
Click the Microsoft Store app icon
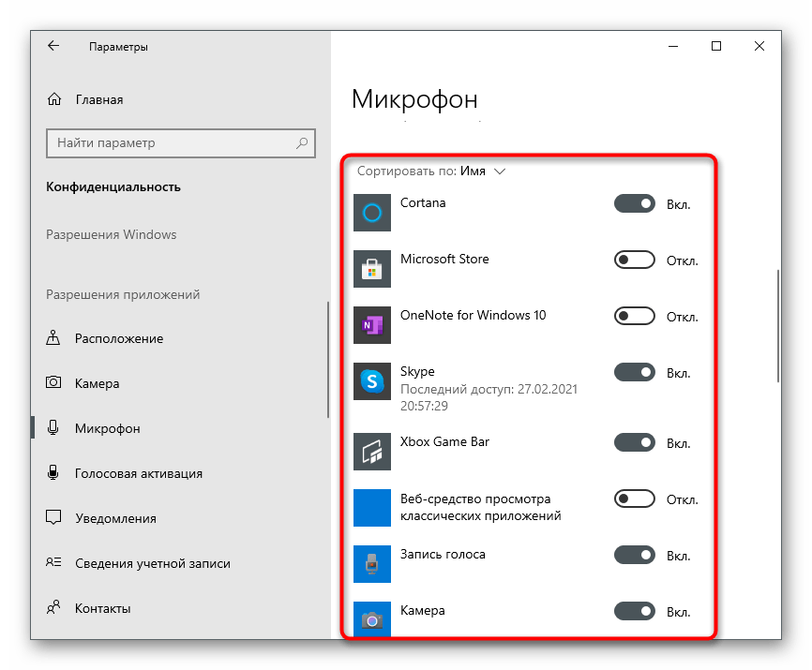371,269
